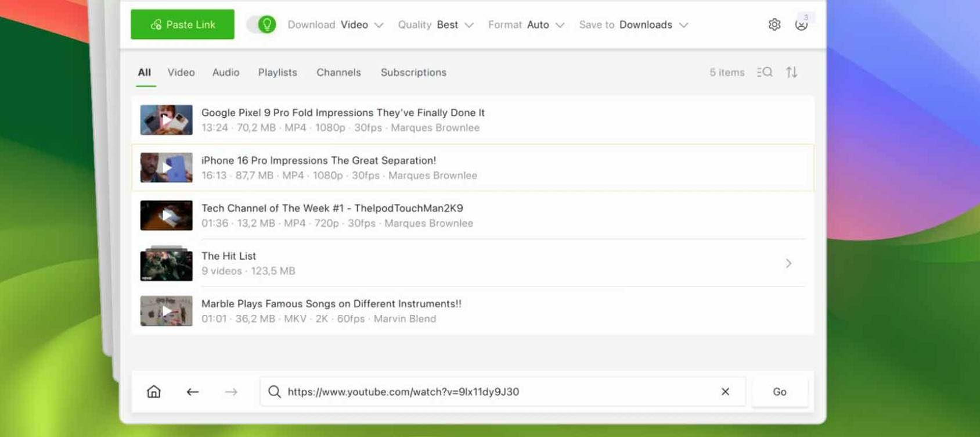Play the iPhone 16 Pro Impressions thumbnail
The height and width of the screenshot is (437, 980).
[167, 167]
